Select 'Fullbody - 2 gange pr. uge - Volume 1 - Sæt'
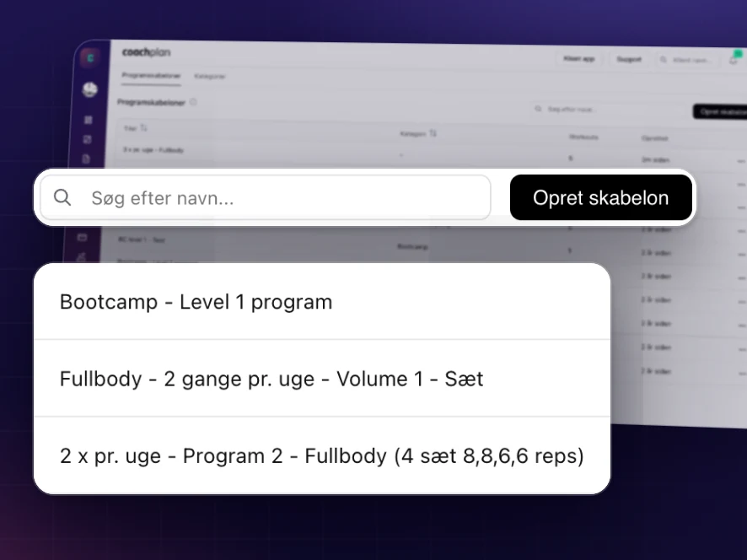747x560 pixels. coord(322,379)
